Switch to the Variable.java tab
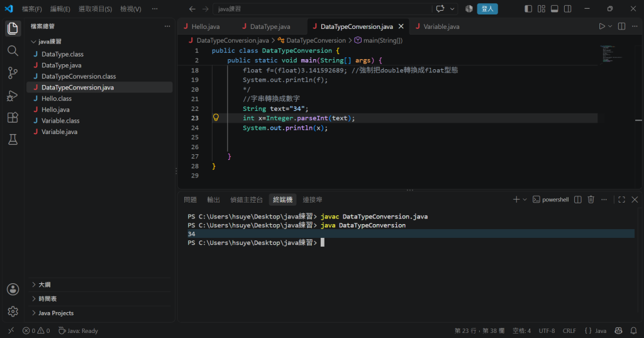 (441, 26)
